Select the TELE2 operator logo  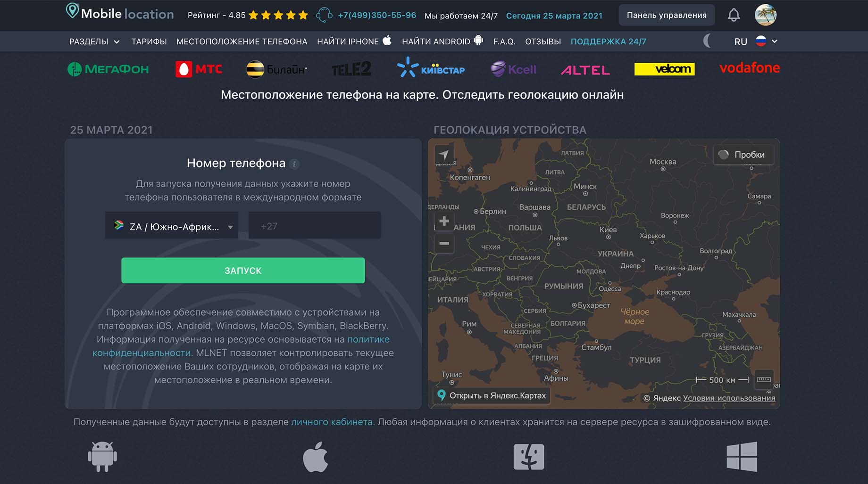point(351,69)
